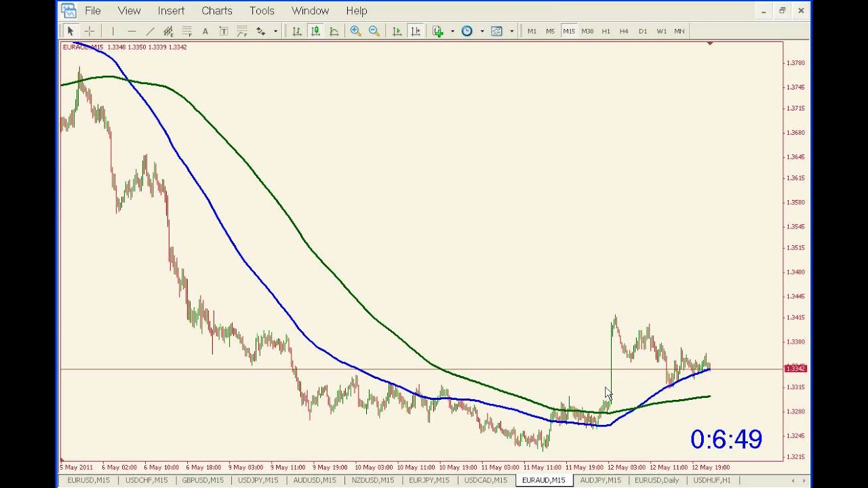This screenshot has width=868, height=488.
Task: Set the timeframe to H1
Action: [606, 31]
